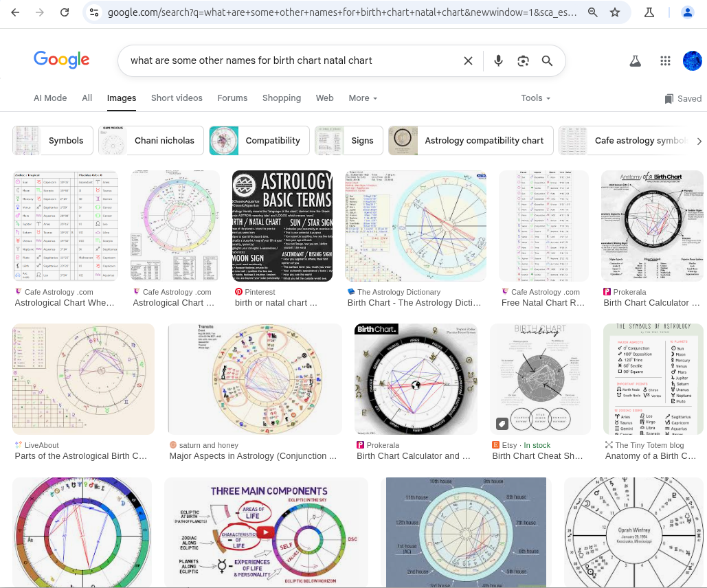The width and height of the screenshot is (707, 588).
Task: Switch to the Shopping tab
Action: (281, 98)
